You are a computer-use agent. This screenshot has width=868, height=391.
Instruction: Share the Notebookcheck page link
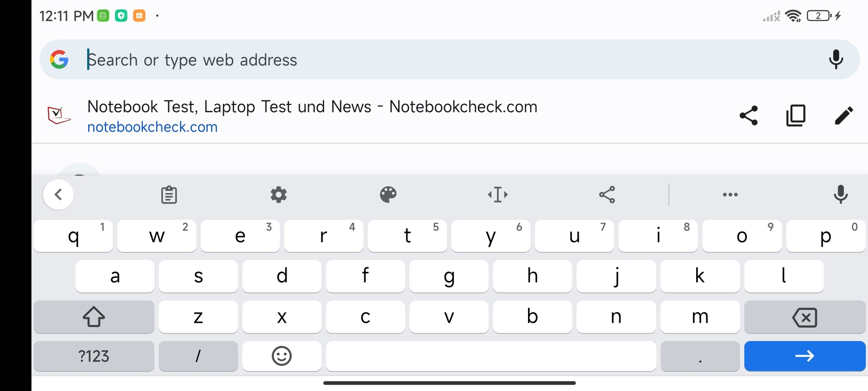[x=749, y=115]
